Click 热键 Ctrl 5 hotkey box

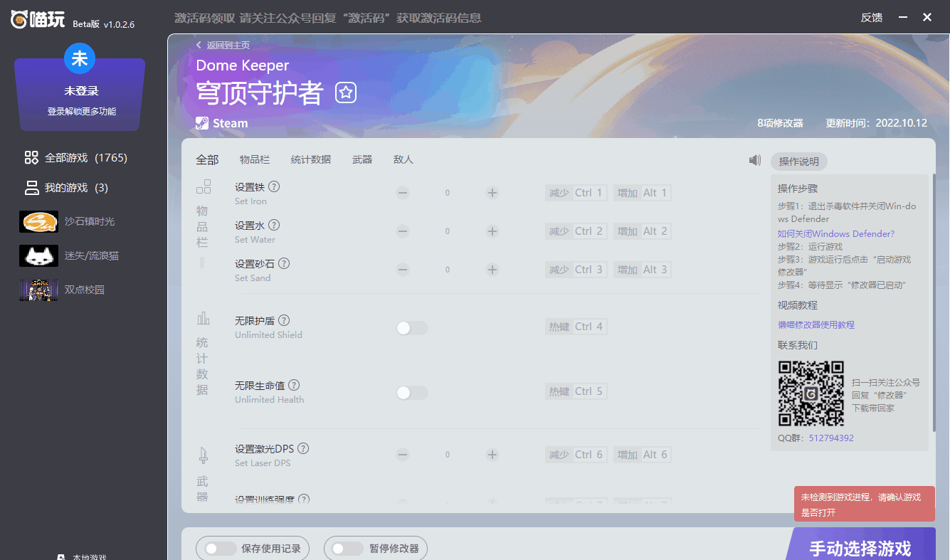[x=576, y=391]
